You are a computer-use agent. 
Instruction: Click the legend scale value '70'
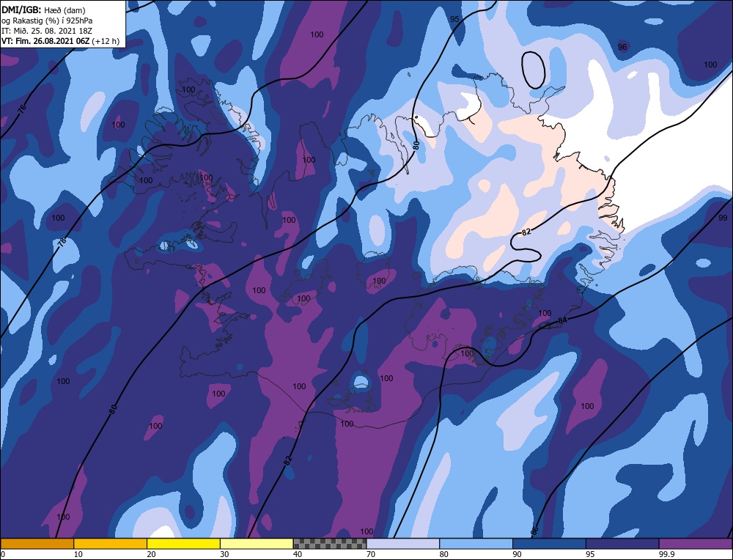point(371,554)
